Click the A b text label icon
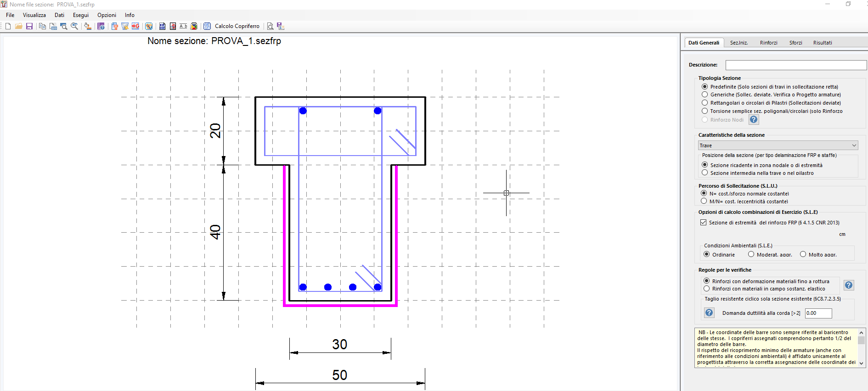Screen dimensions: 868x391 click(x=183, y=26)
